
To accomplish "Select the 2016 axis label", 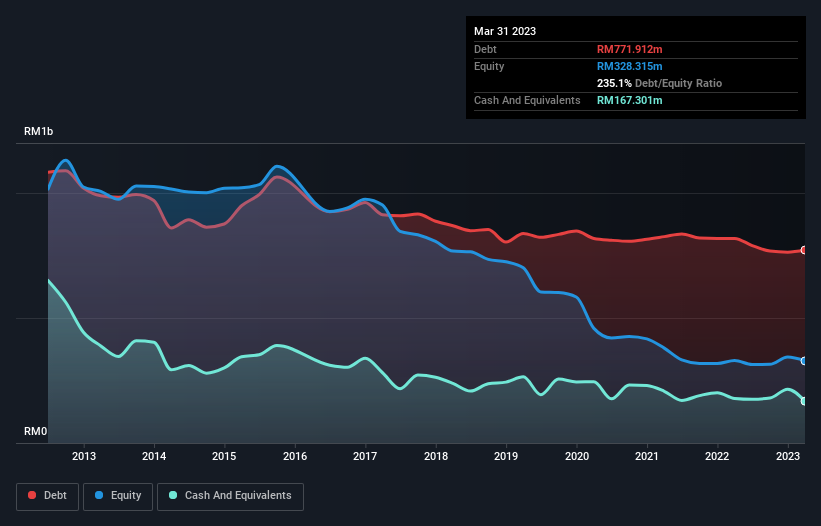I will pyautogui.click(x=295, y=456).
